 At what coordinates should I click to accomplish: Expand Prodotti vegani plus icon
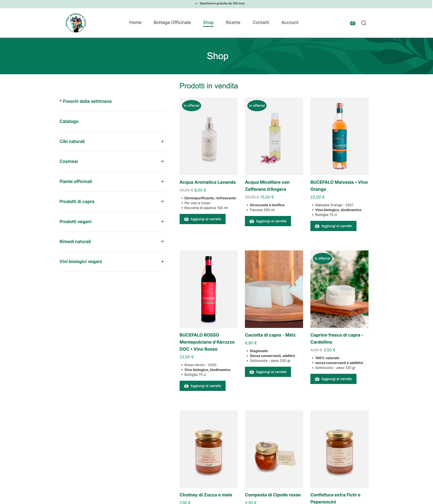[162, 222]
